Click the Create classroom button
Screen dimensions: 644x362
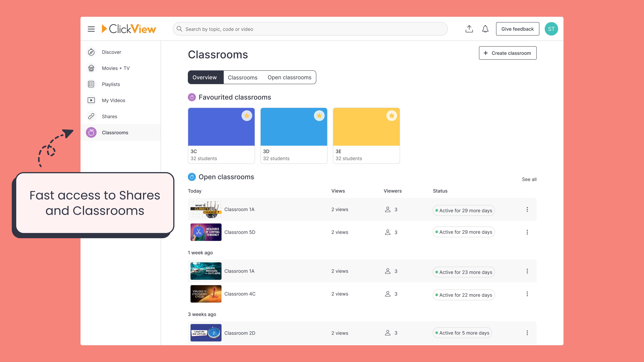coord(507,53)
